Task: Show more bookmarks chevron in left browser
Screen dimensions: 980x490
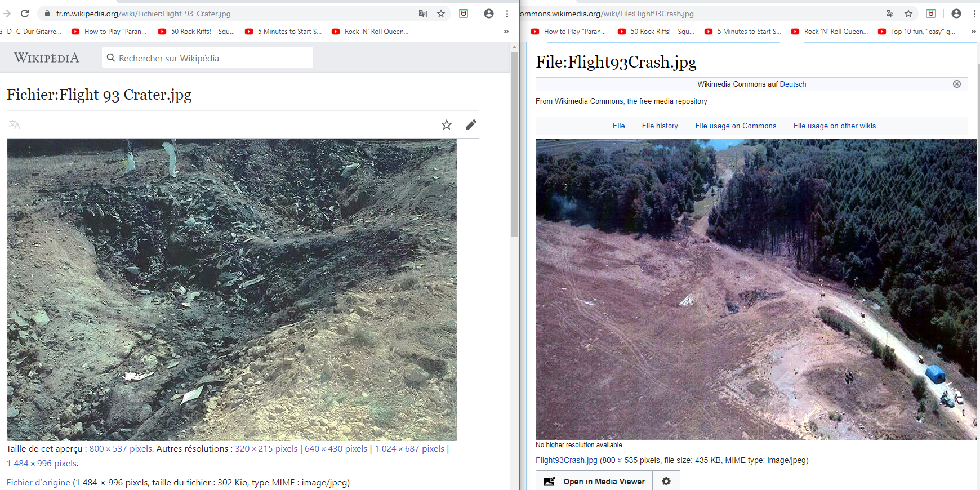Action: pyautogui.click(x=506, y=32)
